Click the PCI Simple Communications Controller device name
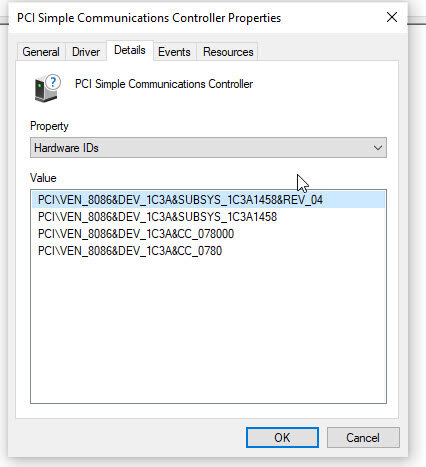The image size is (426, 467). coord(164,84)
